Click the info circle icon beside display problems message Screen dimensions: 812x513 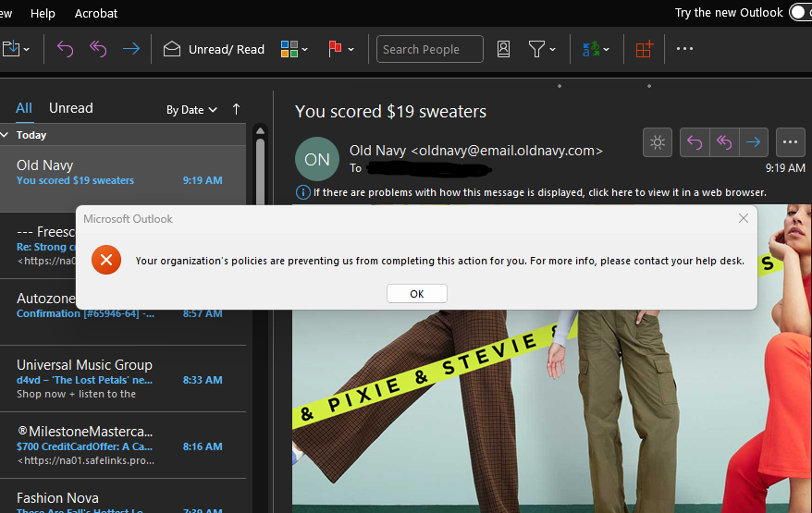pyautogui.click(x=302, y=192)
